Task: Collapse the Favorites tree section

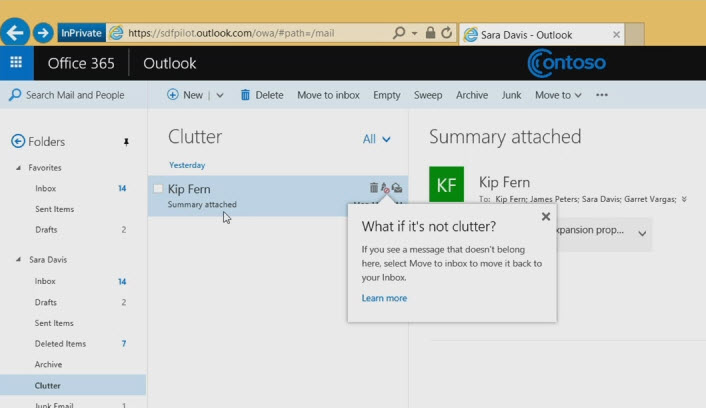Action: pos(18,168)
